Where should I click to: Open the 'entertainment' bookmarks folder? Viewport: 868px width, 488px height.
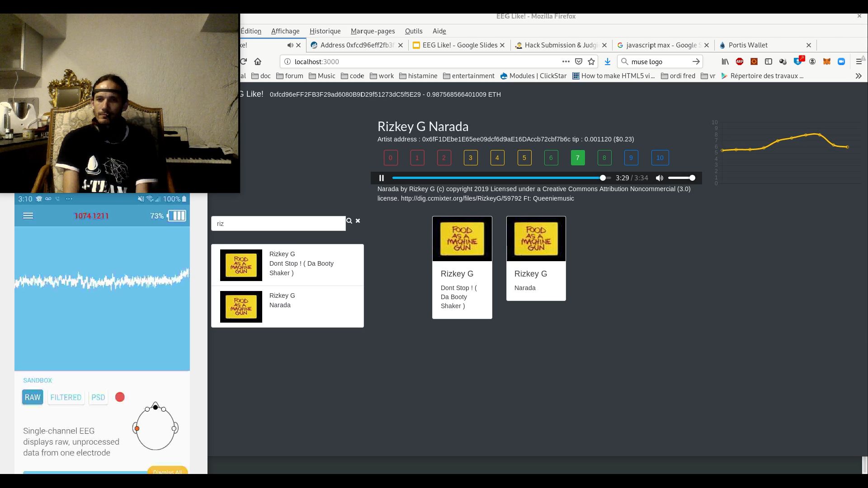469,76
